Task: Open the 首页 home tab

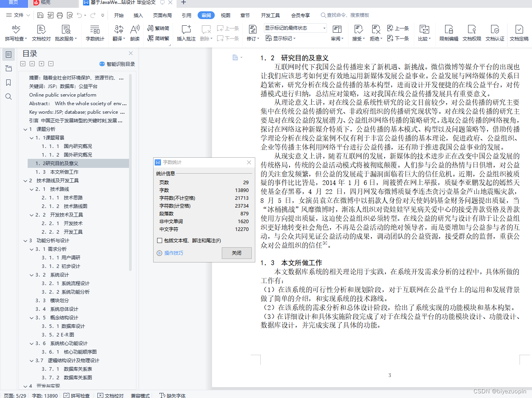Action: point(14,3)
